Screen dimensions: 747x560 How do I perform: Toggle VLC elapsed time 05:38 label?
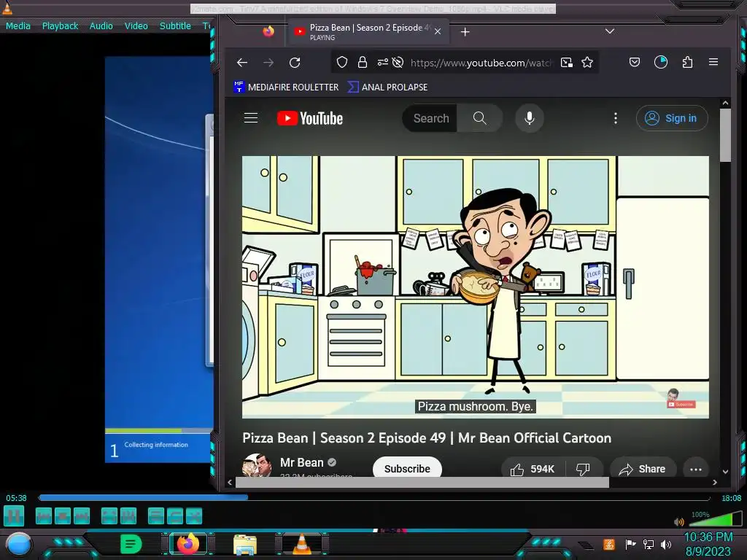pos(16,498)
